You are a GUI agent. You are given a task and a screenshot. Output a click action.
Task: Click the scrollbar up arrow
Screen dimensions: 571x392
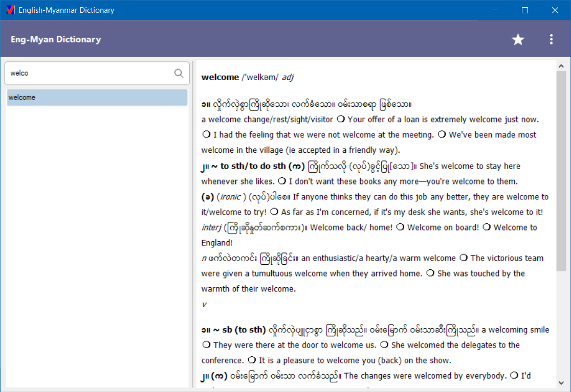(561, 66)
